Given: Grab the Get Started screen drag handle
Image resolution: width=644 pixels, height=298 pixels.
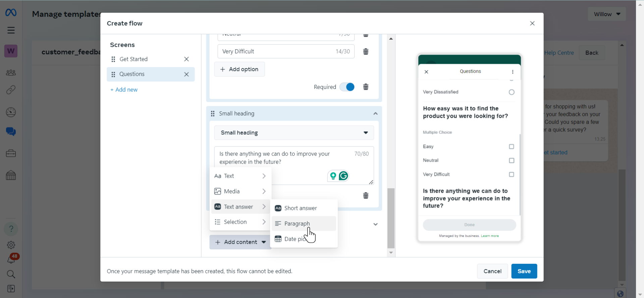Looking at the screenshot, I should coord(113,59).
